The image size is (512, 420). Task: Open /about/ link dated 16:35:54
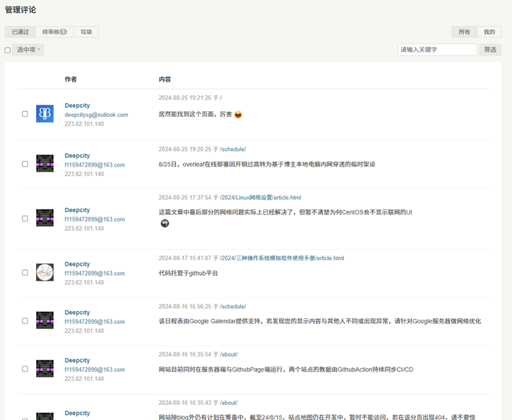point(229,354)
